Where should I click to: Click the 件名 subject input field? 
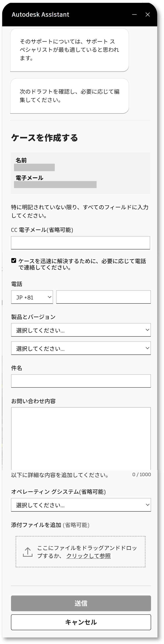pos(81,381)
